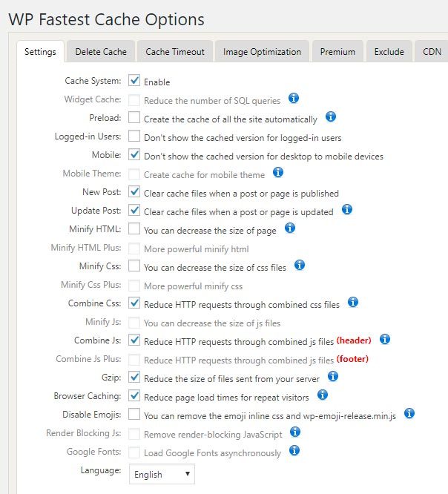Show info for Mobile Theme cache

(x=278, y=172)
